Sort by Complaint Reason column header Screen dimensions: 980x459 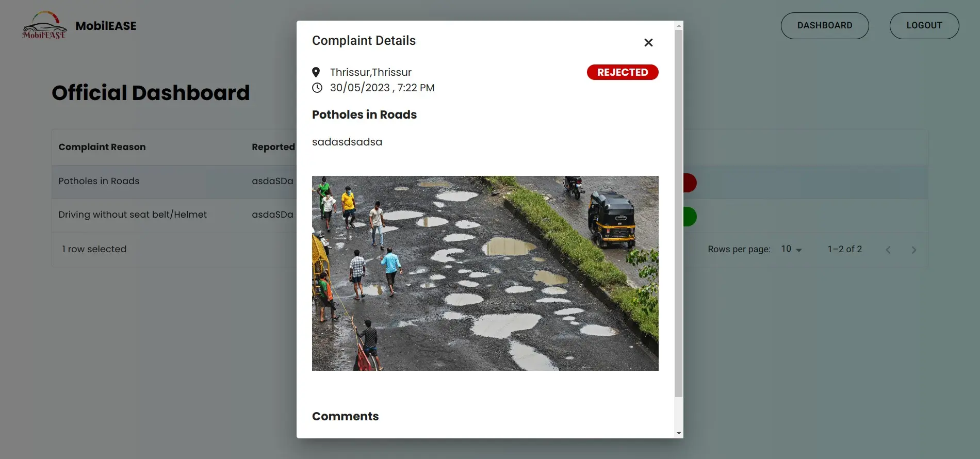coord(102,147)
